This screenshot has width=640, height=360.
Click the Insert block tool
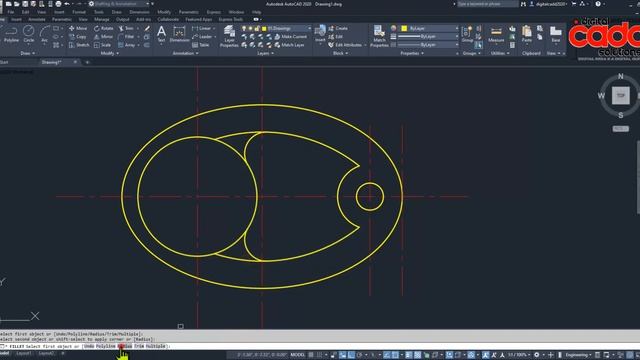coord(320,34)
